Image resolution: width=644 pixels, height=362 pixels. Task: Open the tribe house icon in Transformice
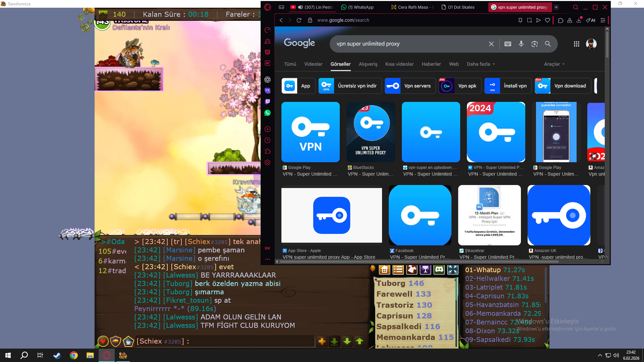click(x=384, y=269)
